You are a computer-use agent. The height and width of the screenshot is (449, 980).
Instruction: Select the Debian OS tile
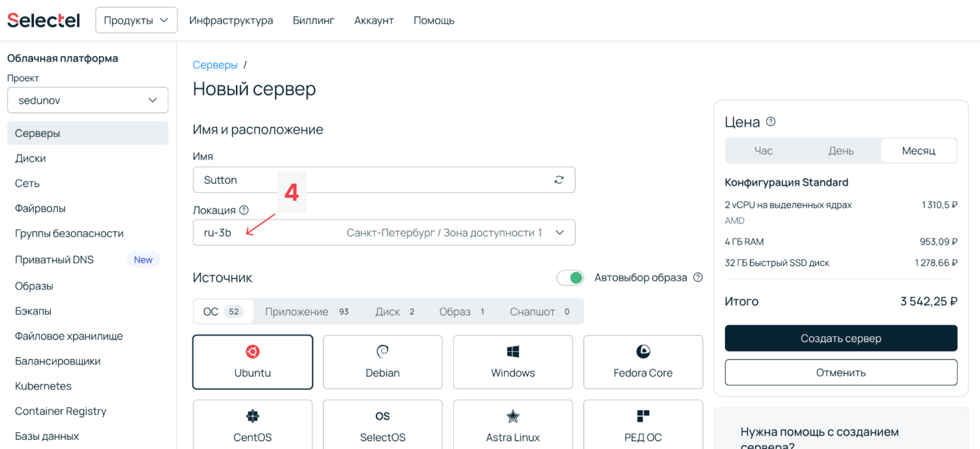pos(382,362)
